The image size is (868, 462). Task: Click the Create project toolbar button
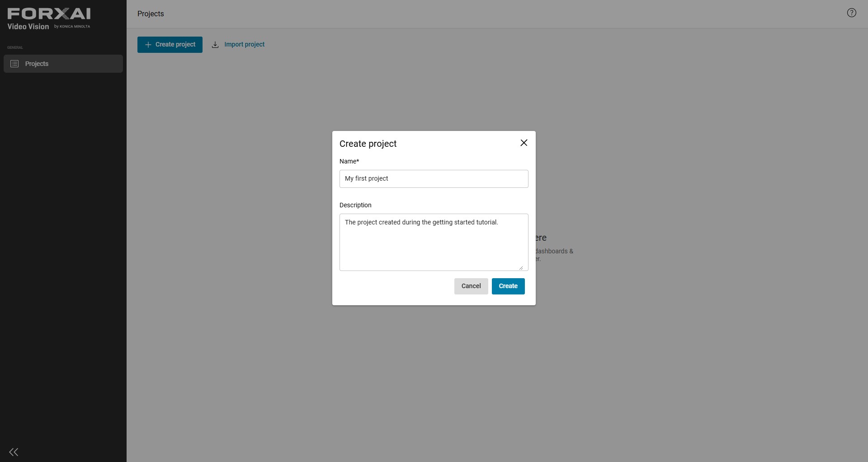170,45
